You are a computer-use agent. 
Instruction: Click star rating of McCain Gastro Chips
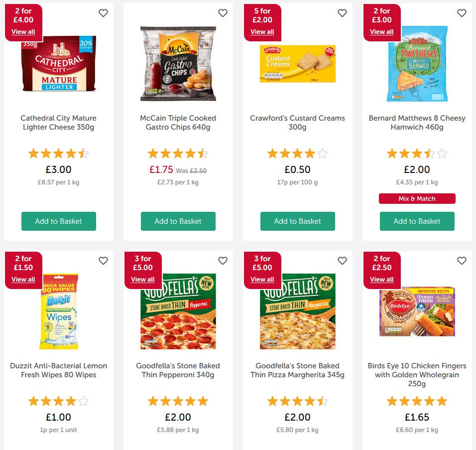tap(178, 153)
